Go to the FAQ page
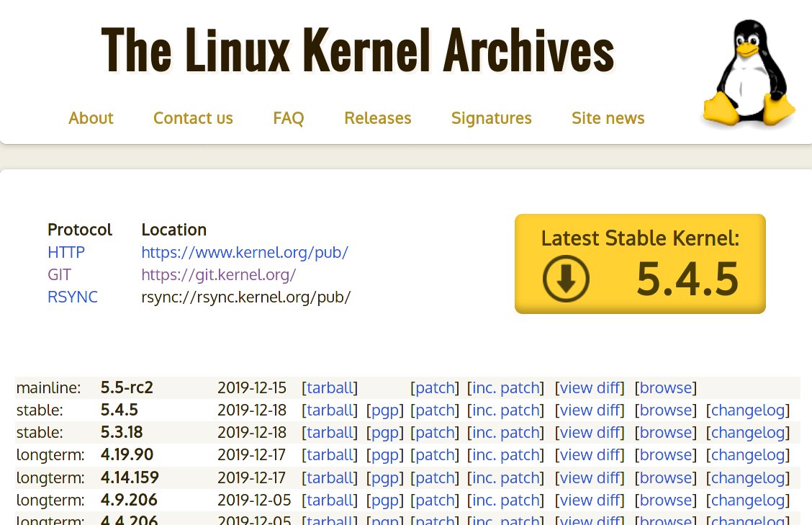This screenshot has width=812, height=525. coord(289,118)
